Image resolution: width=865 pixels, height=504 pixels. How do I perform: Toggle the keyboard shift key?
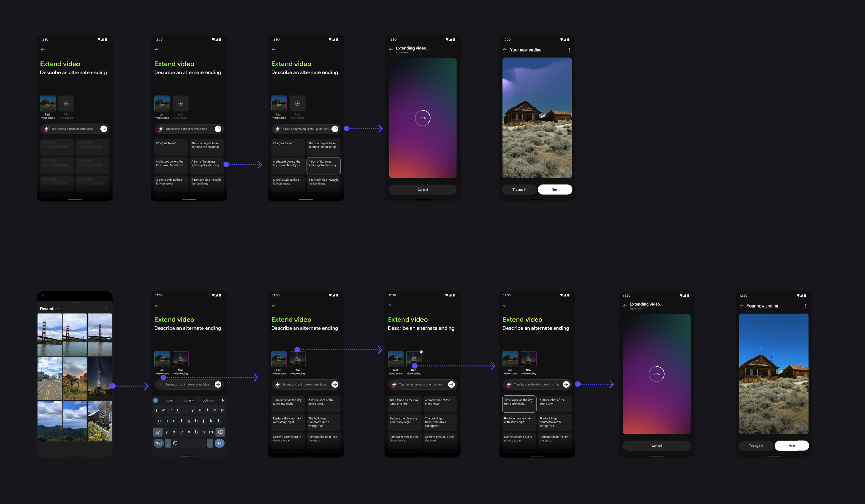pos(157,432)
